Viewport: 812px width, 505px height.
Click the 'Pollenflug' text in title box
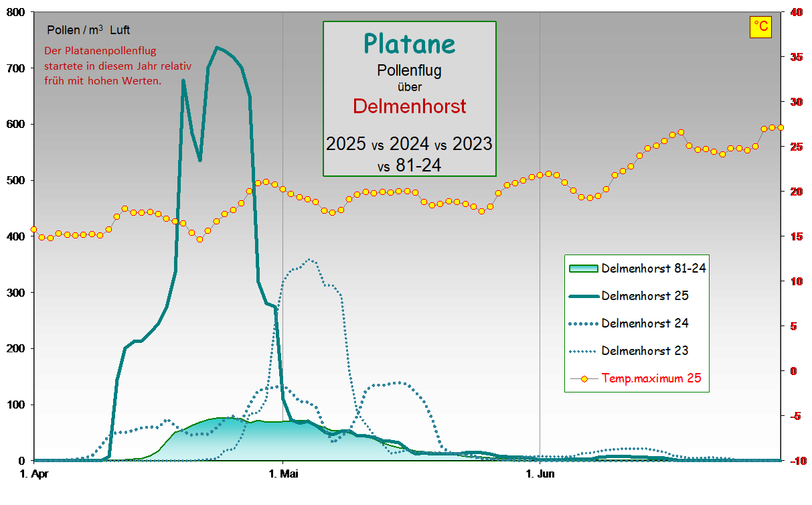409,70
